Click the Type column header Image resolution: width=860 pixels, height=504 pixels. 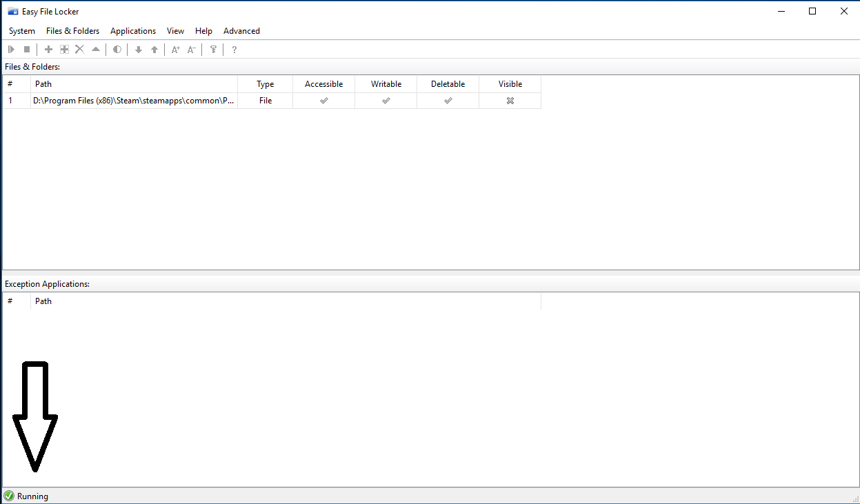(x=266, y=84)
